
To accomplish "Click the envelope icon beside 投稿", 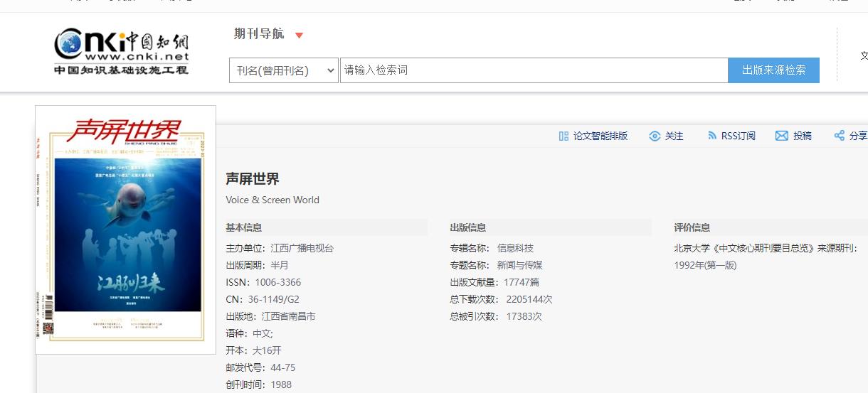I will [781, 136].
